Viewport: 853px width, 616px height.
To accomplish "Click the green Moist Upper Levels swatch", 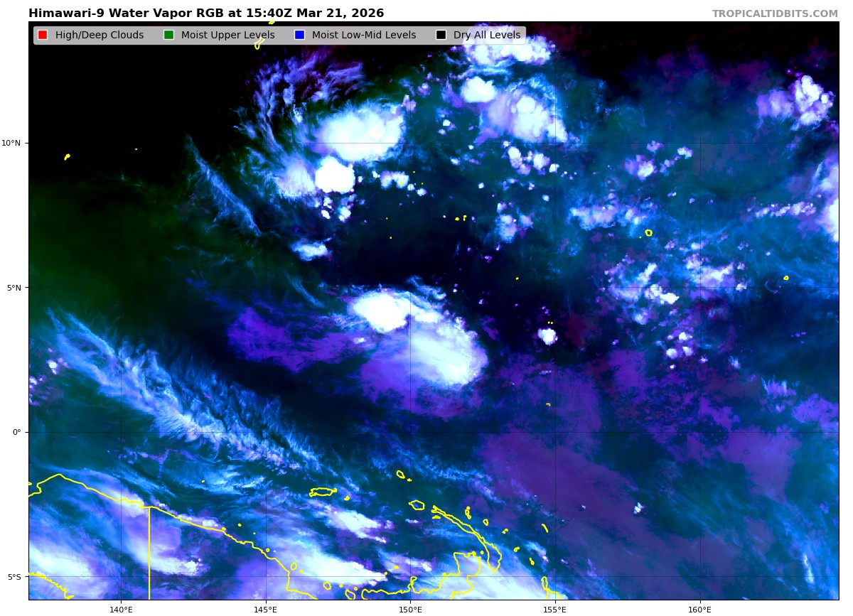I will pyautogui.click(x=168, y=36).
